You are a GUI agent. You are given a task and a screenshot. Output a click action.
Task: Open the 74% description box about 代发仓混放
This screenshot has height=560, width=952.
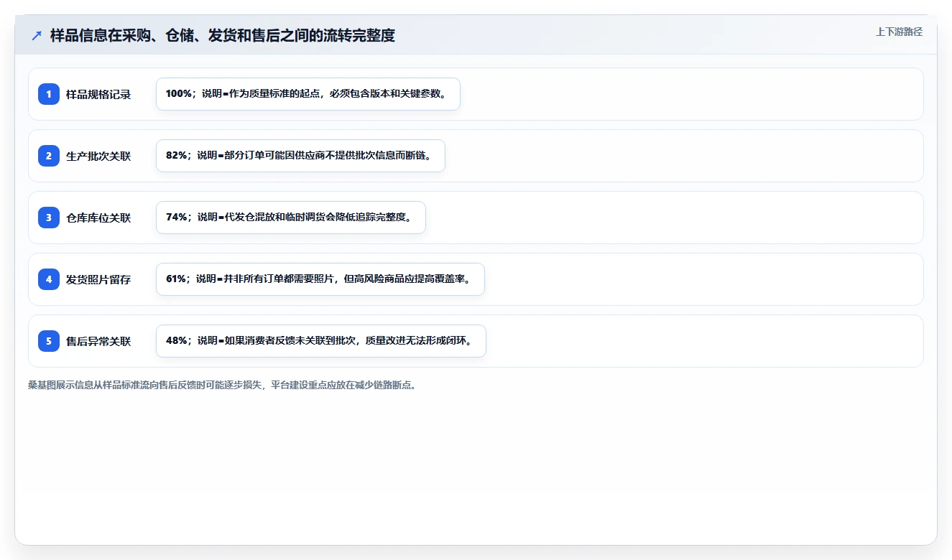(291, 218)
